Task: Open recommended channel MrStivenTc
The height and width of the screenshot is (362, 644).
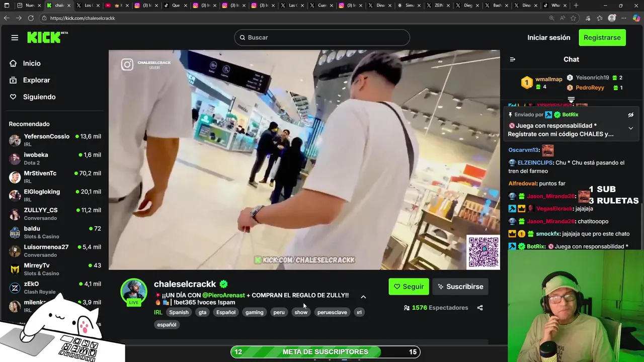Action: click(55, 177)
